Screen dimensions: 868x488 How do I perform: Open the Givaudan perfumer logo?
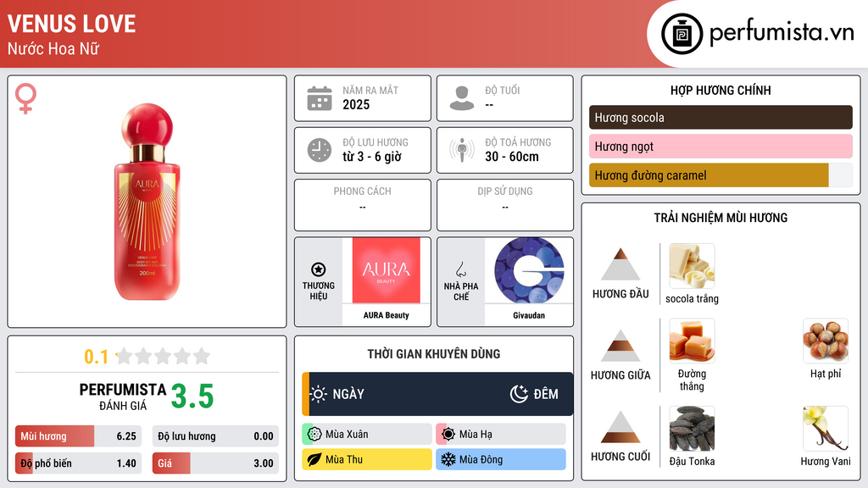point(529,270)
